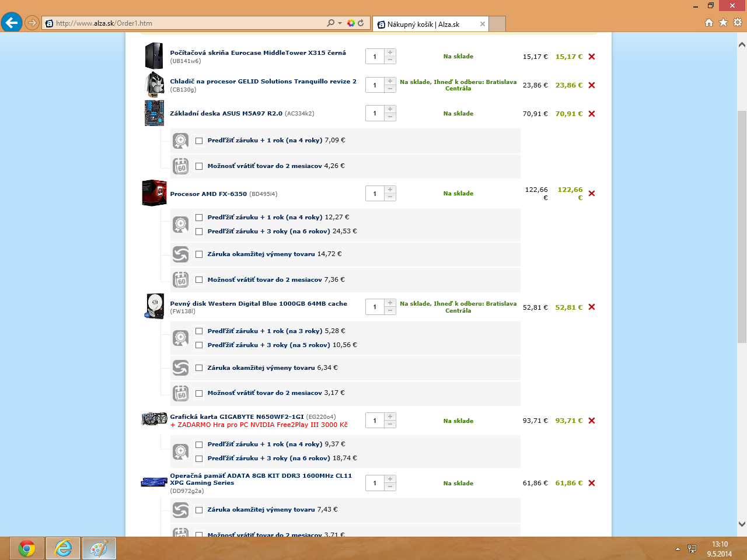Delete AMD FX-6350 processor from cart
This screenshot has width=747, height=560.
click(x=592, y=194)
